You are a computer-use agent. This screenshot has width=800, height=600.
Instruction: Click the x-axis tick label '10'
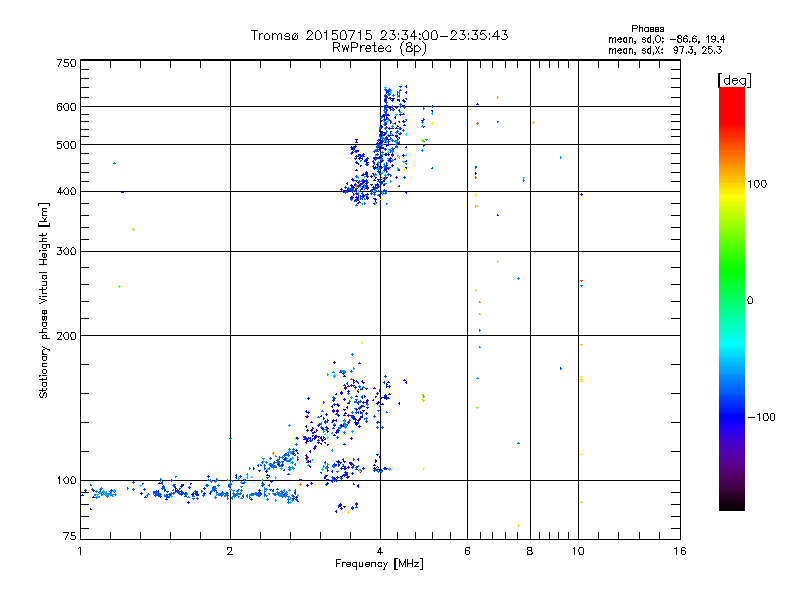578,551
